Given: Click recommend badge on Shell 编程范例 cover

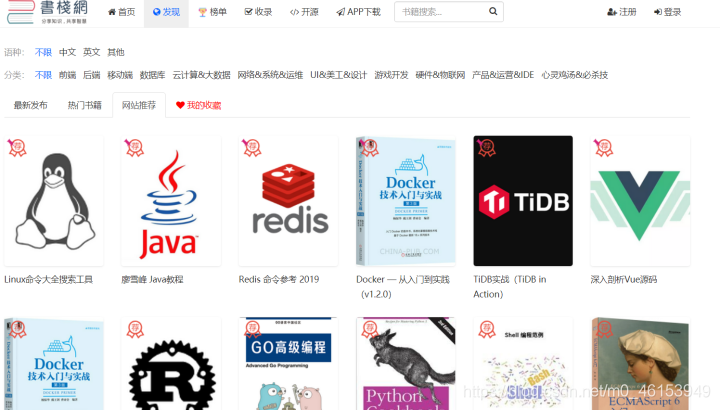Looking at the screenshot, I should click(487, 329).
